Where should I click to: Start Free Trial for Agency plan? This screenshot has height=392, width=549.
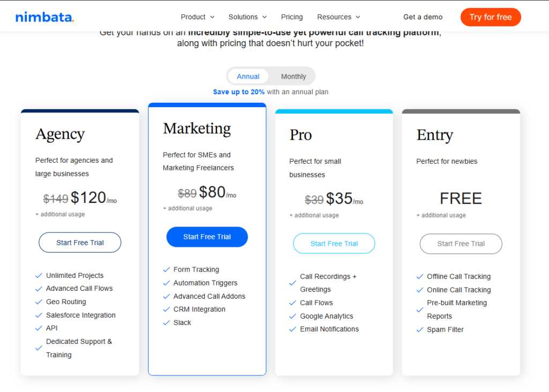pyautogui.click(x=80, y=243)
